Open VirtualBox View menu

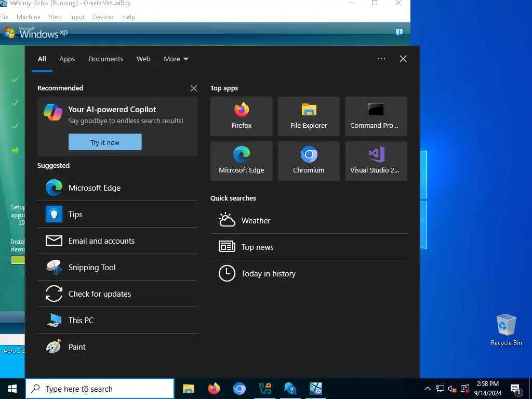(x=55, y=17)
